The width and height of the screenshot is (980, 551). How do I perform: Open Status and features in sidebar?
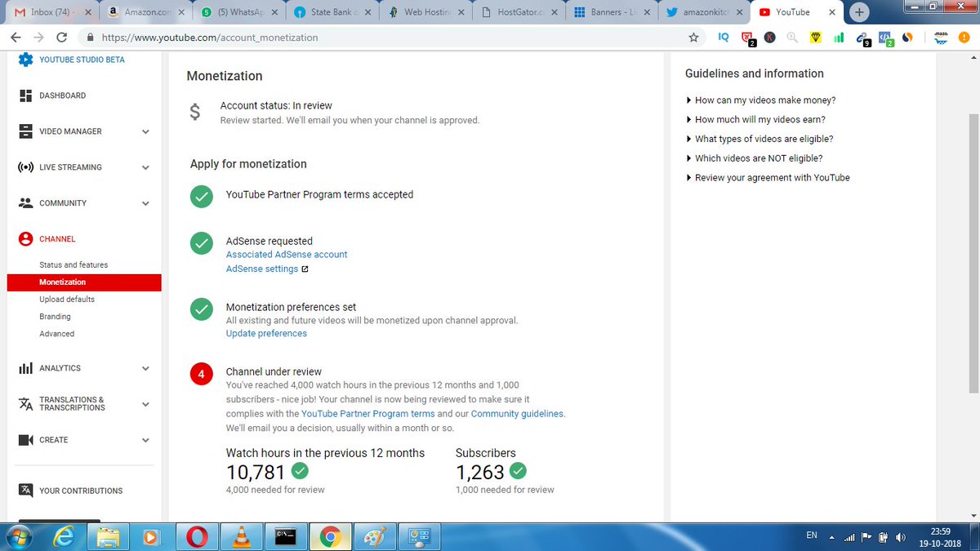73,265
